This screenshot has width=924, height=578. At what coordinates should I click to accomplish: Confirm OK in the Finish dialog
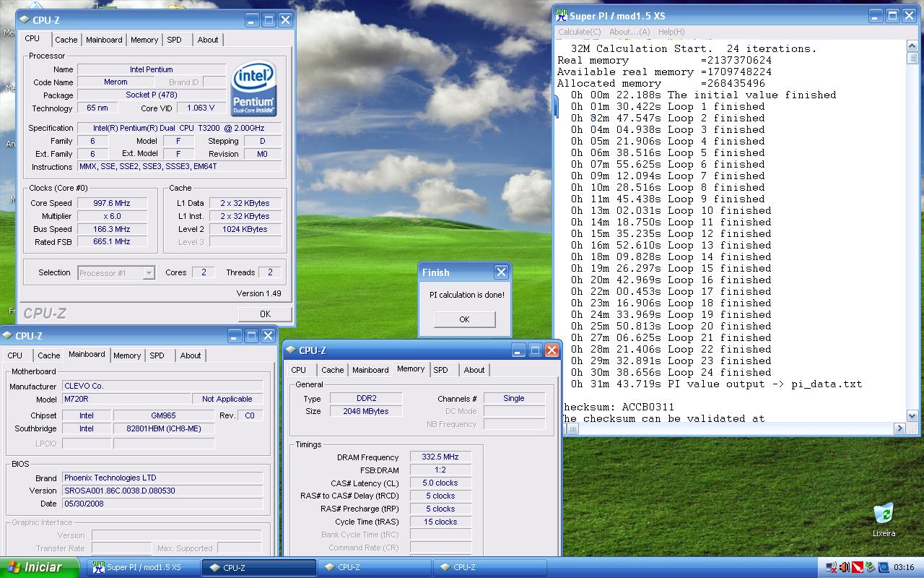464,319
